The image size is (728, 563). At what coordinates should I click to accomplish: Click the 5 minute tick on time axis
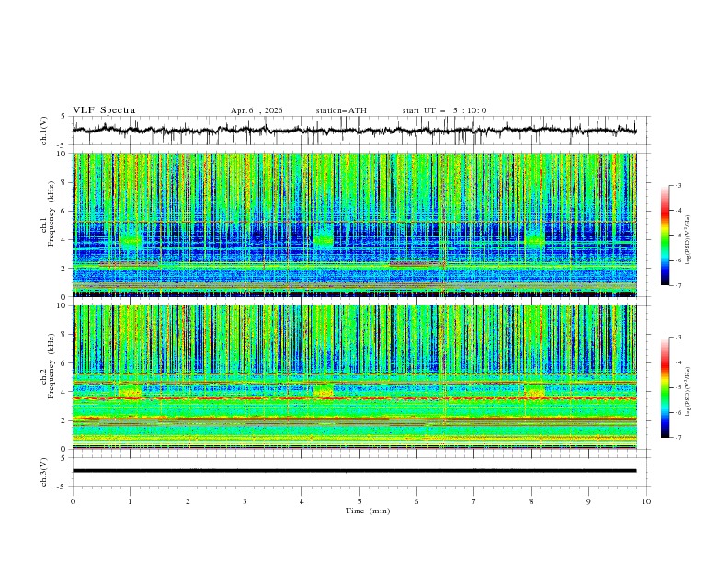[359, 501]
